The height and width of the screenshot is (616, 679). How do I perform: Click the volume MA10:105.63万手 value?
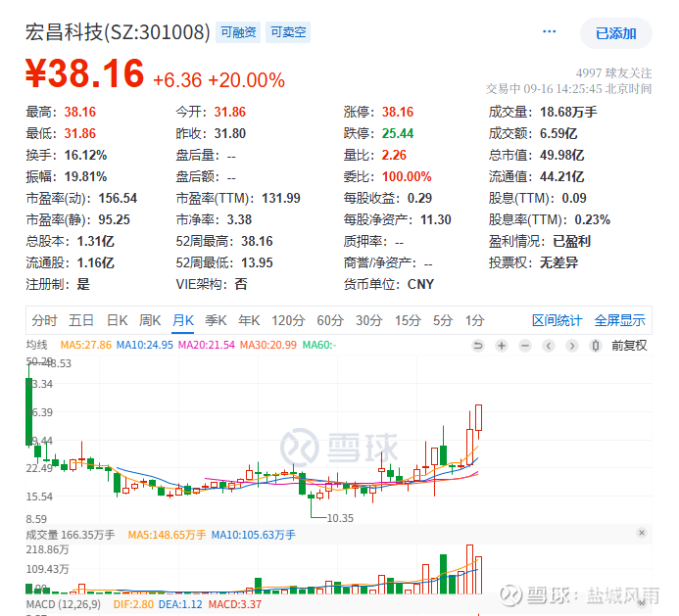[x=254, y=535]
